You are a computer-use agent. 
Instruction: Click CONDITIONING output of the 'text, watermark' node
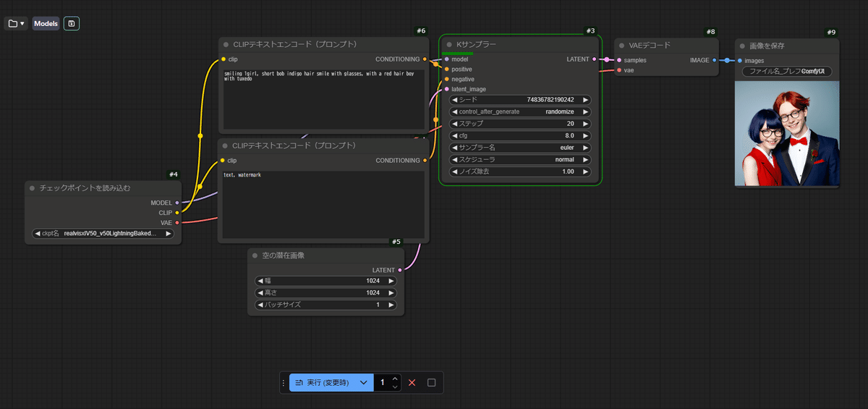tap(425, 161)
